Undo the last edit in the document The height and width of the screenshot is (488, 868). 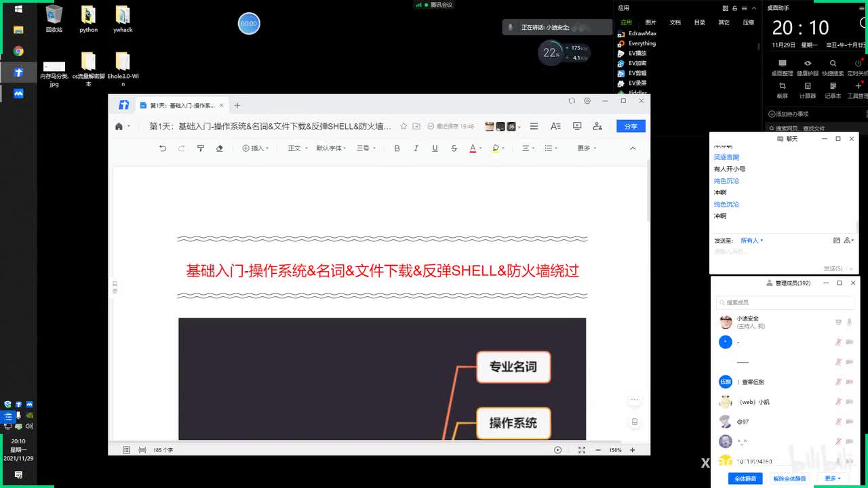click(x=163, y=148)
